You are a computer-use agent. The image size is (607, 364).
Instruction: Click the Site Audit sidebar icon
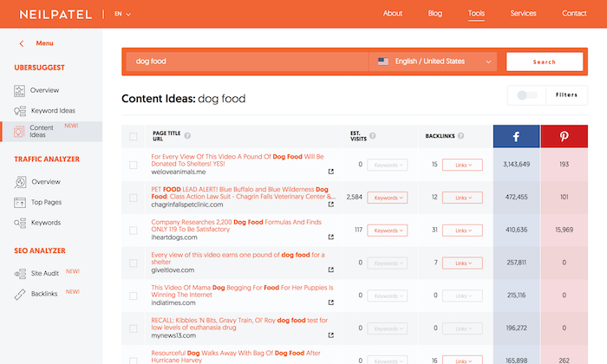coord(21,274)
